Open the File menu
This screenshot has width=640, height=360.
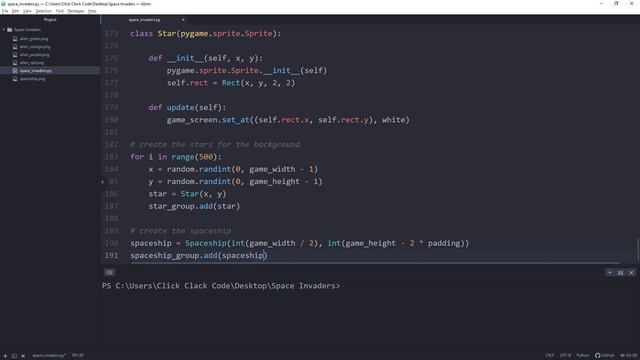click(5, 11)
